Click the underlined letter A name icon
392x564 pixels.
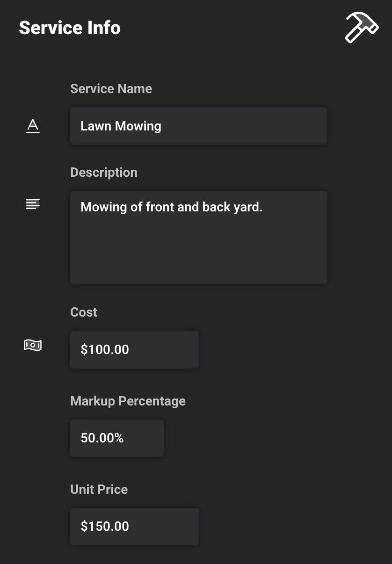coord(32,126)
